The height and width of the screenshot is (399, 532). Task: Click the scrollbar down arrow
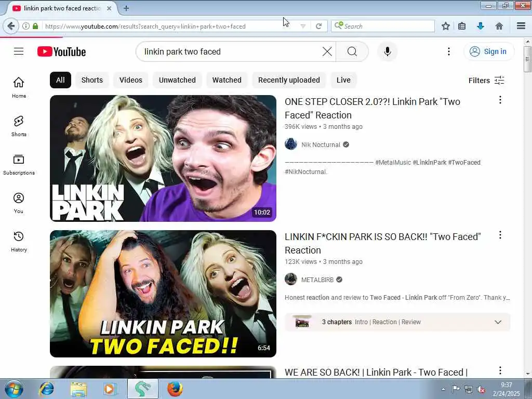pyautogui.click(x=527, y=374)
